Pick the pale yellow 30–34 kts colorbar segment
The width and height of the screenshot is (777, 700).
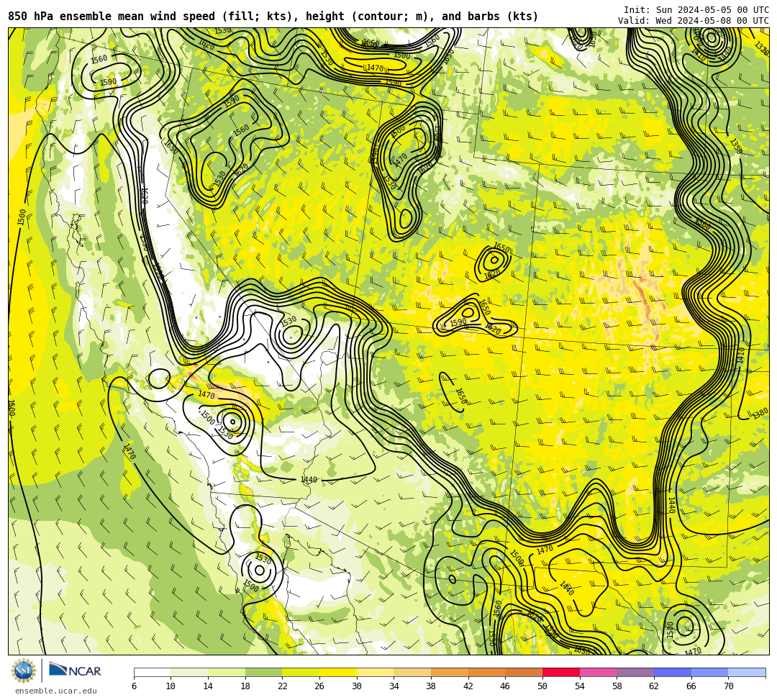[x=375, y=672]
